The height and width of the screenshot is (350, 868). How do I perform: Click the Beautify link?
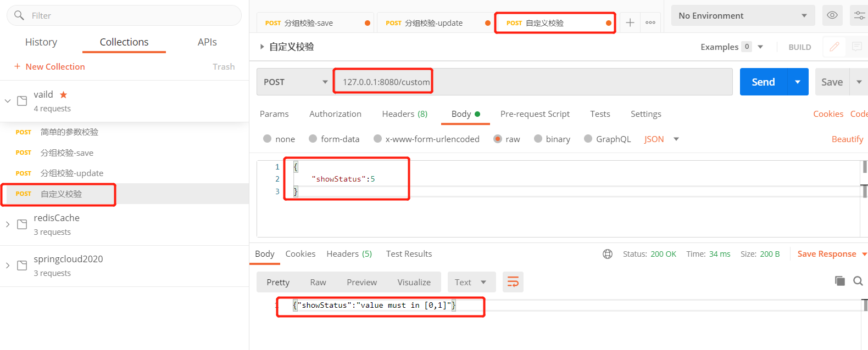(847, 139)
